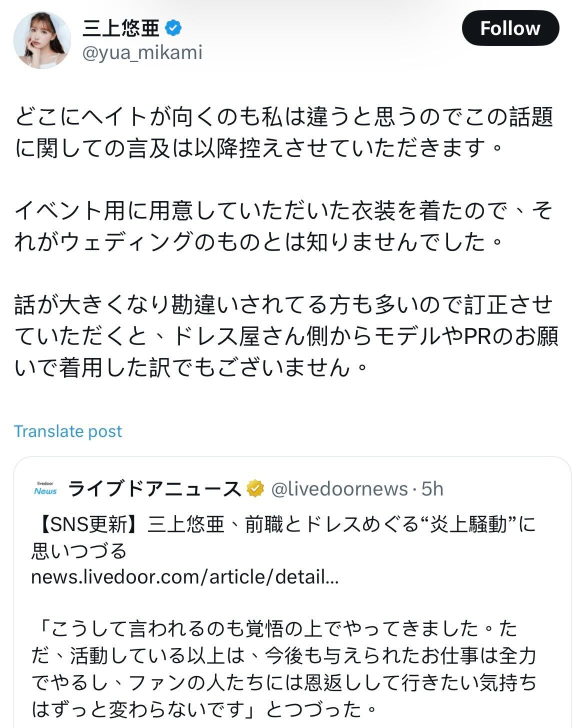Open the livedoor News logo avatar
The height and width of the screenshot is (728, 585).
click(x=45, y=488)
